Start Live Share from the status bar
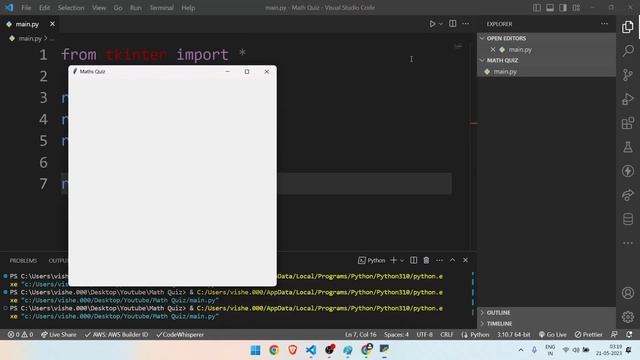This screenshot has height=360, width=640. click(59, 335)
